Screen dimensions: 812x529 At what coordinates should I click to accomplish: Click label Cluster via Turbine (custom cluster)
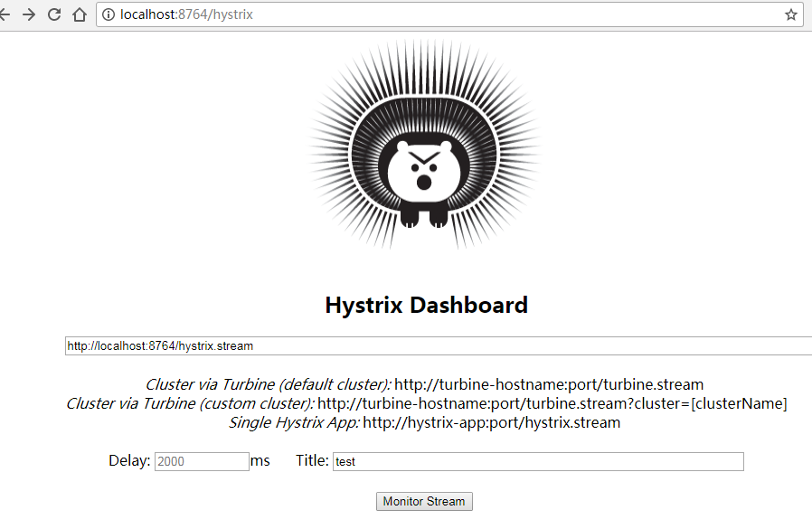pyautogui.click(x=190, y=403)
